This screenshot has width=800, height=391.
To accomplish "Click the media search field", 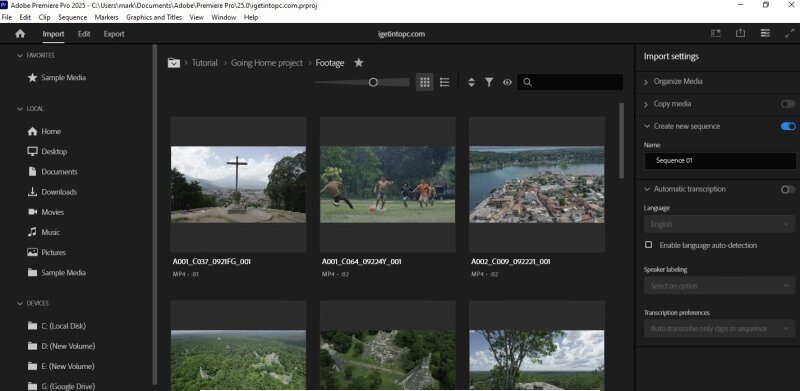I will [570, 82].
